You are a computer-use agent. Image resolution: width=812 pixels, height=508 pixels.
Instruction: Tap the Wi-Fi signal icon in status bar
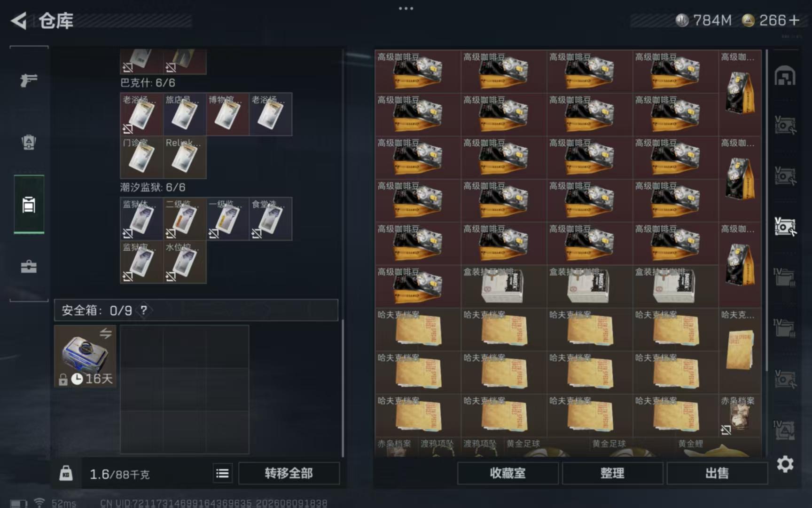pos(39,503)
